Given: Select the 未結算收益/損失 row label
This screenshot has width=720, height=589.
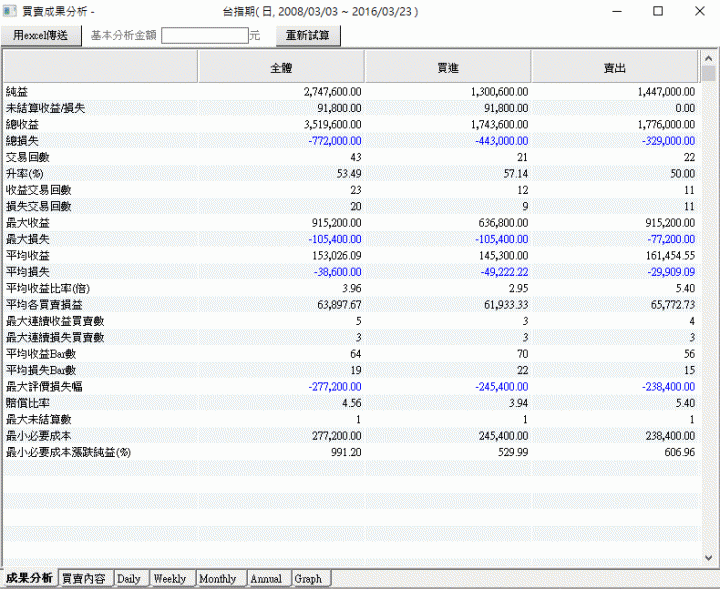Looking at the screenshot, I should tap(45, 108).
